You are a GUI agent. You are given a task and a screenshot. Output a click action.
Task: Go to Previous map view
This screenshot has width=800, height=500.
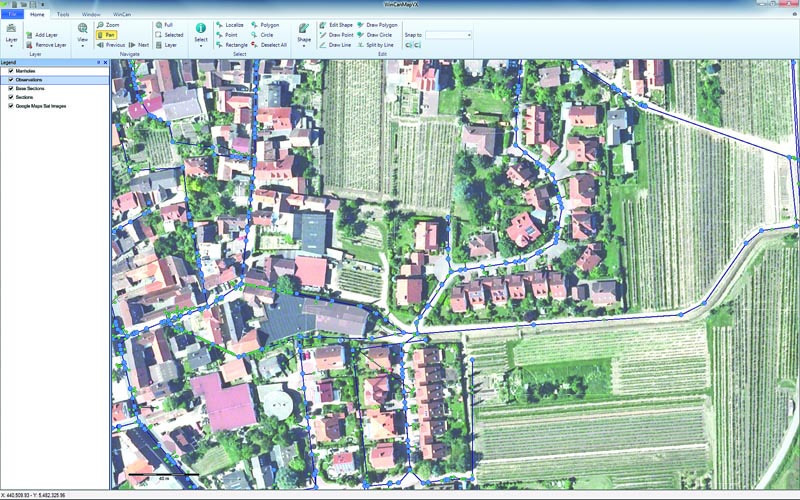(x=110, y=45)
